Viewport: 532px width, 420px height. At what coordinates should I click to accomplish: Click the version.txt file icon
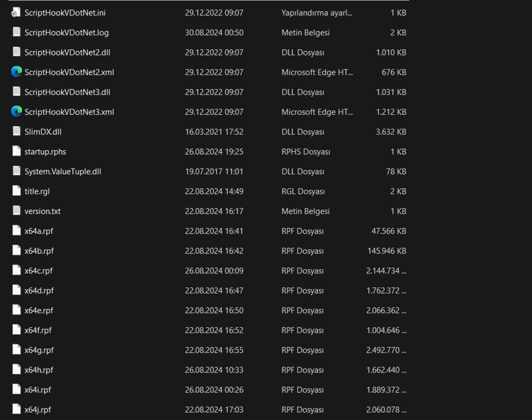tap(16, 211)
